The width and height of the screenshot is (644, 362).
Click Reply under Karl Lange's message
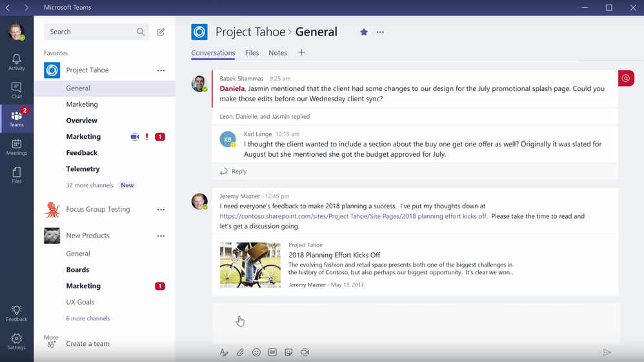[x=239, y=172]
